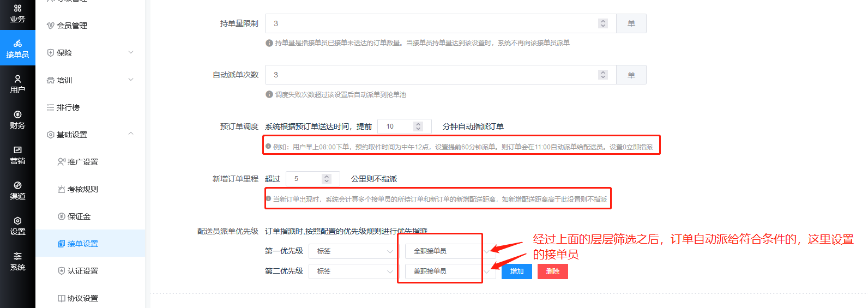Adjust 预订单调度 minutes stepper
868x308 pixels.
pyautogui.click(x=418, y=126)
